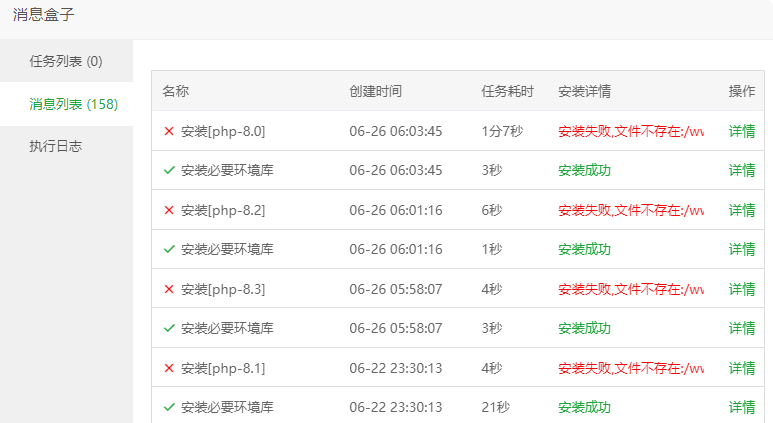Click 安装成功 status in the 1秒 row
773x423 pixels.
click(584, 249)
